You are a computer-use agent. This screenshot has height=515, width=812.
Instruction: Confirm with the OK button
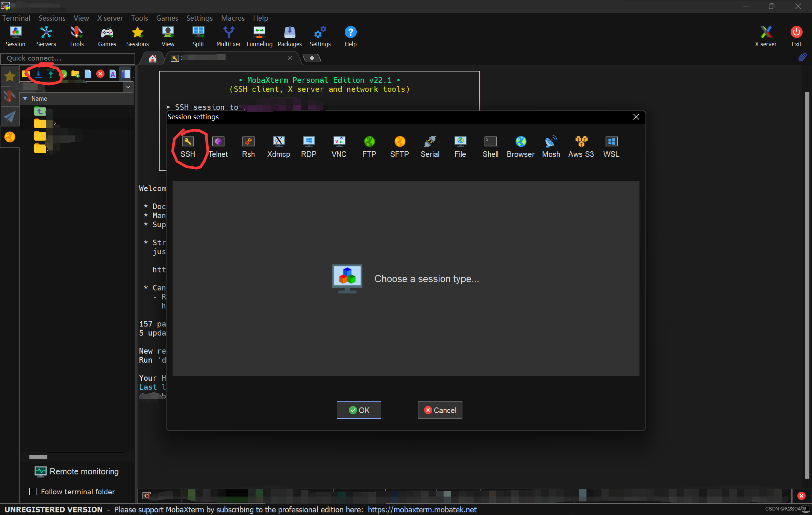click(x=359, y=410)
